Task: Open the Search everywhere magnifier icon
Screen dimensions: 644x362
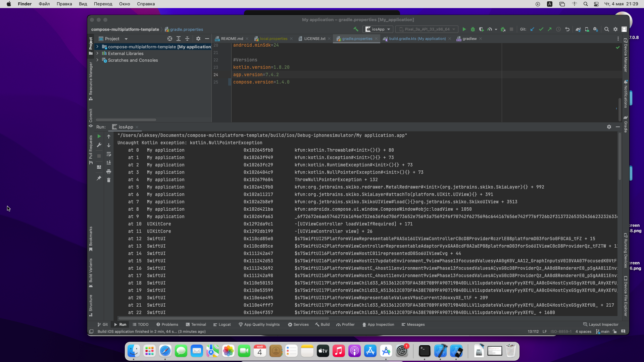Action: 607,29
